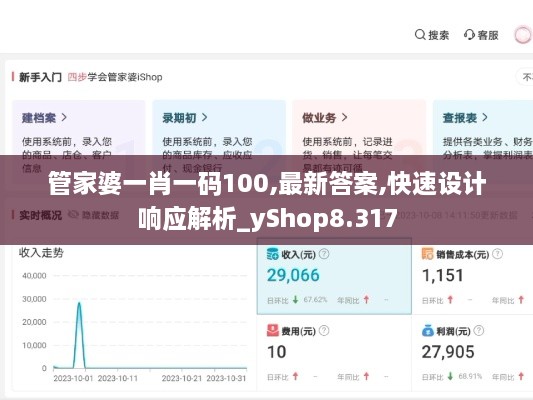Viewport: 533px width, 400px height.
Task: Select the 收入(元) 29,066 card
Action: (x=334, y=276)
